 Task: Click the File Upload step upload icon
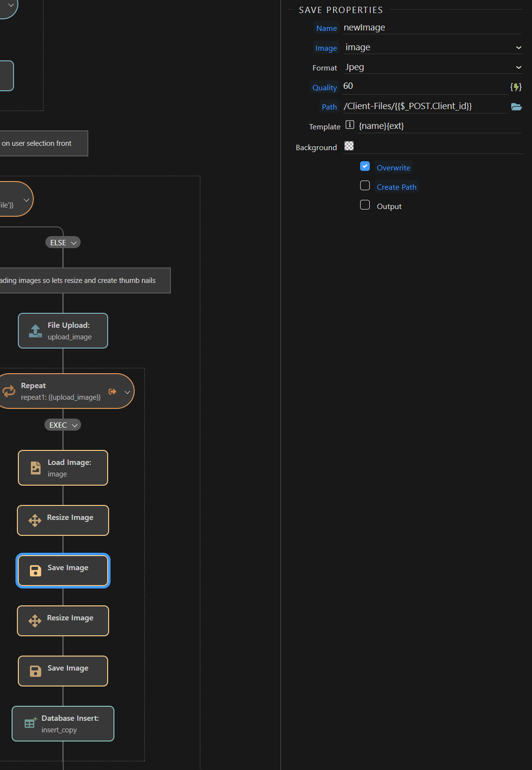[35, 331]
